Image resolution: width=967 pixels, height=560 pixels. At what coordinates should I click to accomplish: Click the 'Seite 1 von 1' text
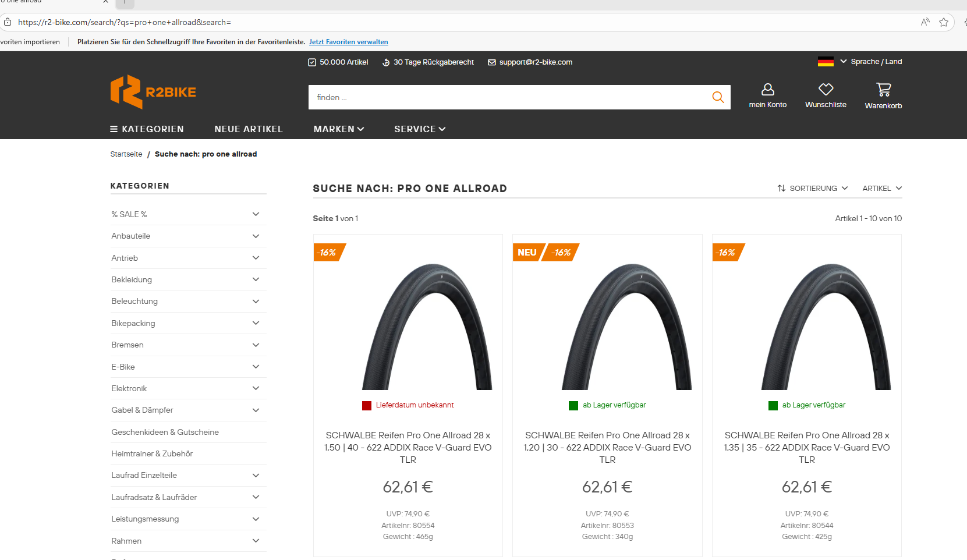tap(335, 218)
